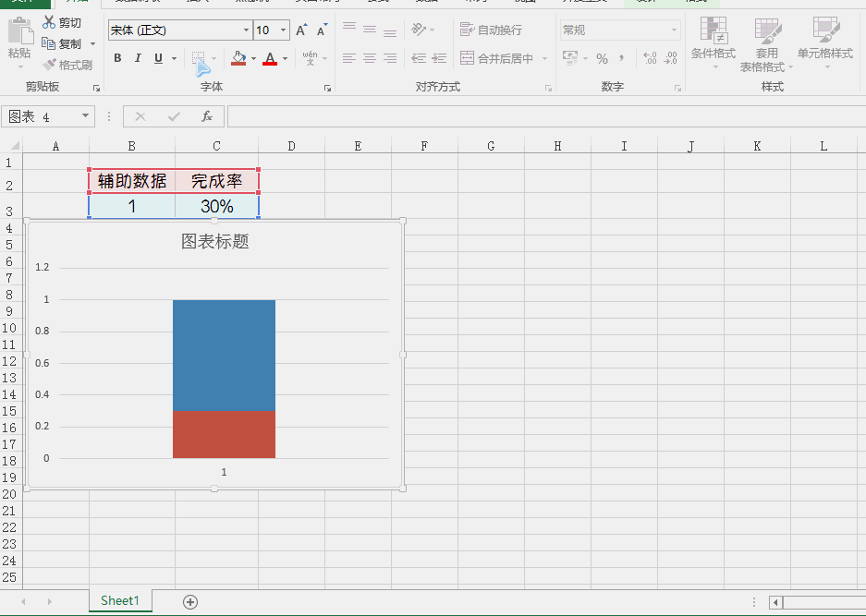Open the number (数字) dialog launcher
Viewport: 866px width, 616px height.
[x=677, y=88]
